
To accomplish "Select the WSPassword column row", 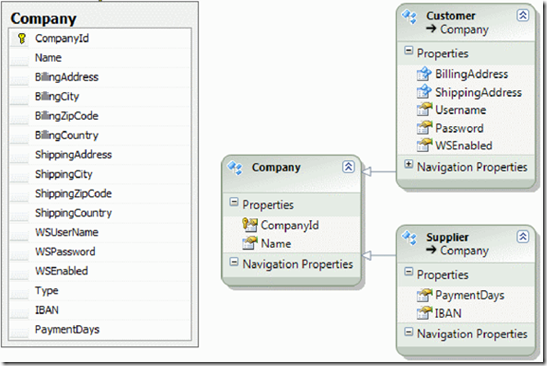I will pos(100,252).
